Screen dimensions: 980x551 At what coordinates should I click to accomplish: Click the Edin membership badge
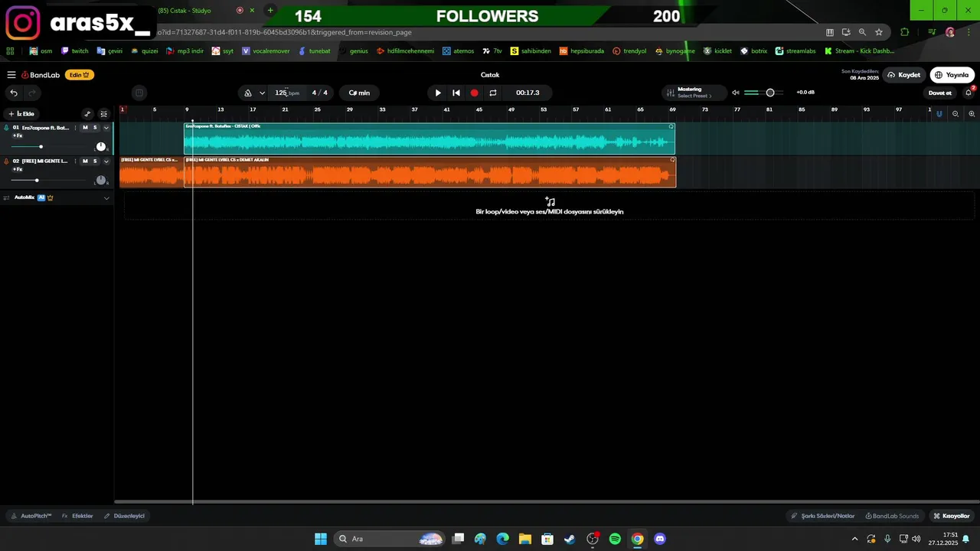coord(80,75)
